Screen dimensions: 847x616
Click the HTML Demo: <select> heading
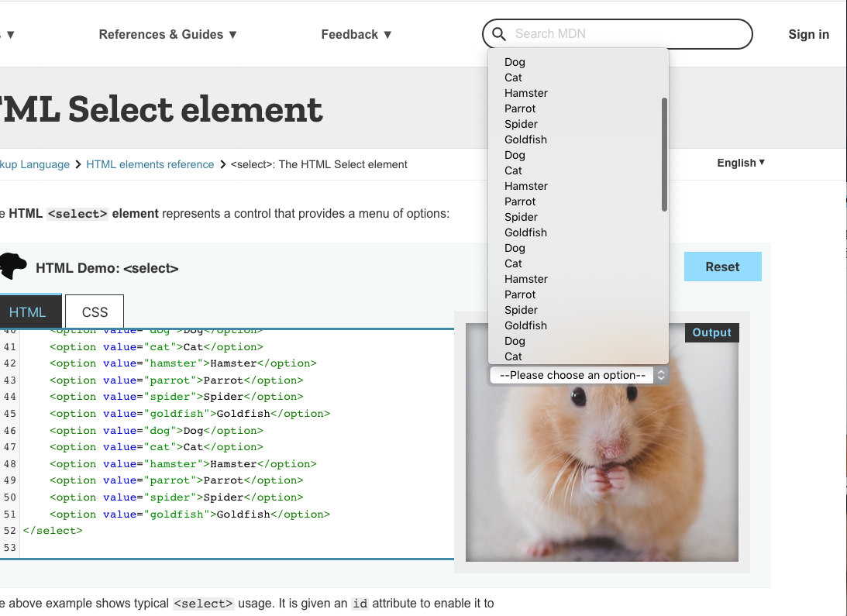(x=107, y=268)
